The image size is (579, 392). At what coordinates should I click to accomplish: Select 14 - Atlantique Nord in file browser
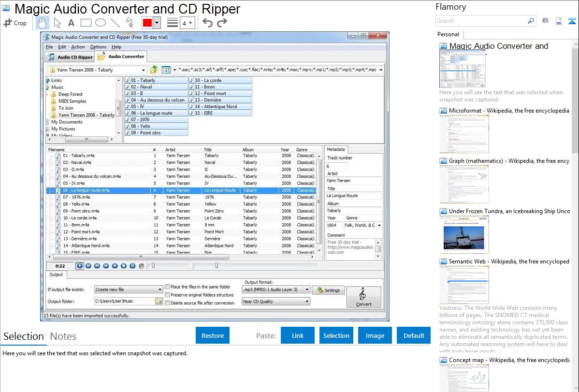click(220, 106)
